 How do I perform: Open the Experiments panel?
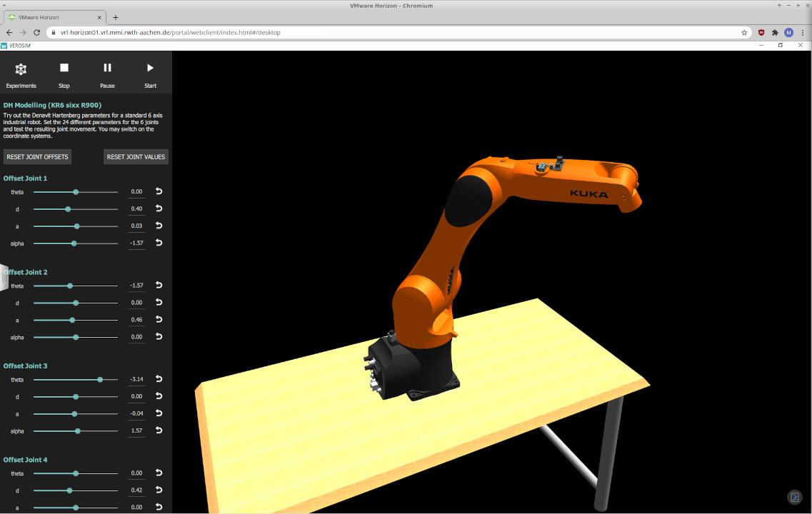coord(21,75)
